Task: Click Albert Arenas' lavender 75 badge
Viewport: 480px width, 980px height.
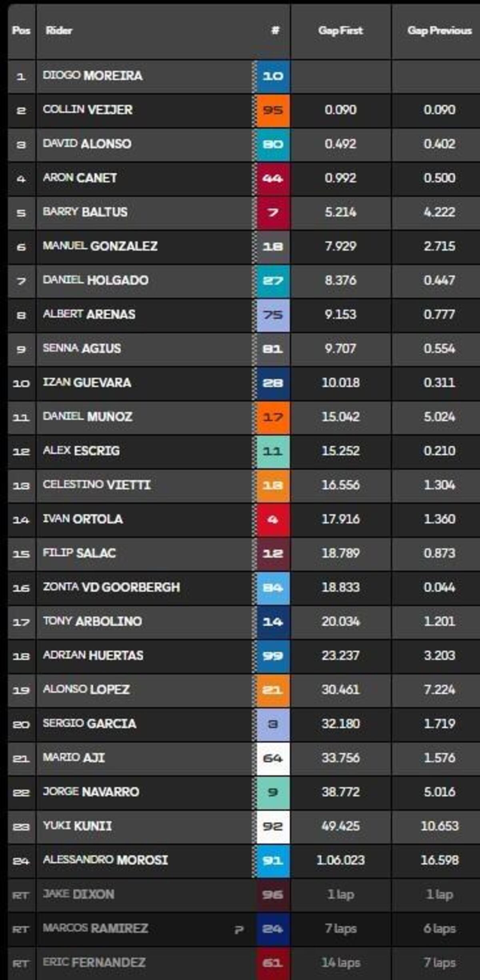Action: pos(273,315)
